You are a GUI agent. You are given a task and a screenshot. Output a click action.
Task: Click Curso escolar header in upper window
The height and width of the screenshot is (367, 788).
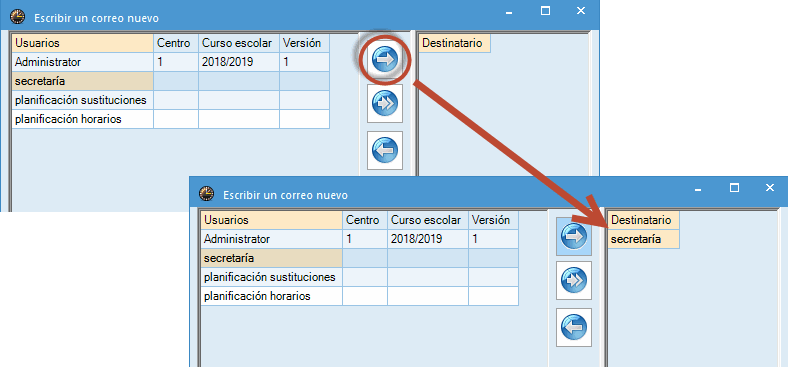coord(239,43)
